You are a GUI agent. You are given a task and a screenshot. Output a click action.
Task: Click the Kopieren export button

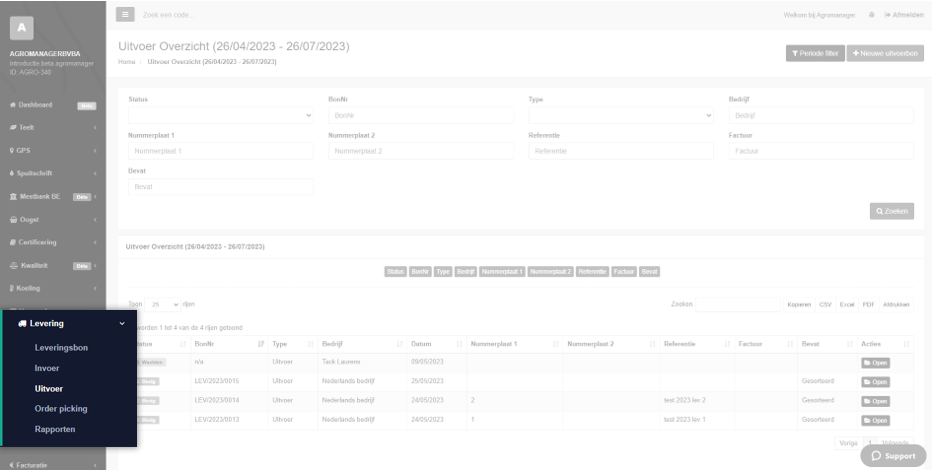point(799,304)
